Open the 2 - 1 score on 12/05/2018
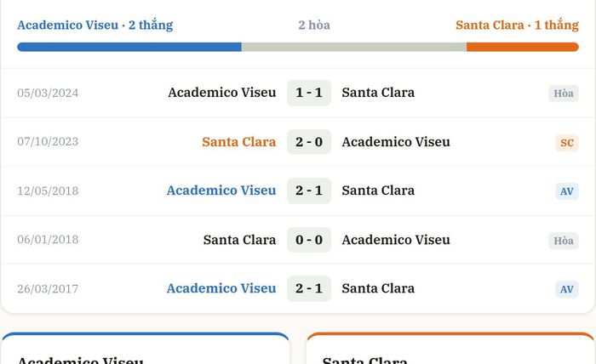596x364 pixels. tap(309, 191)
